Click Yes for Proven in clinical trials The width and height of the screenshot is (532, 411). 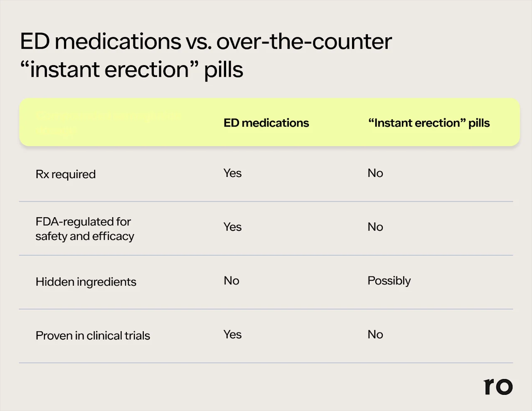tap(232, 335)
